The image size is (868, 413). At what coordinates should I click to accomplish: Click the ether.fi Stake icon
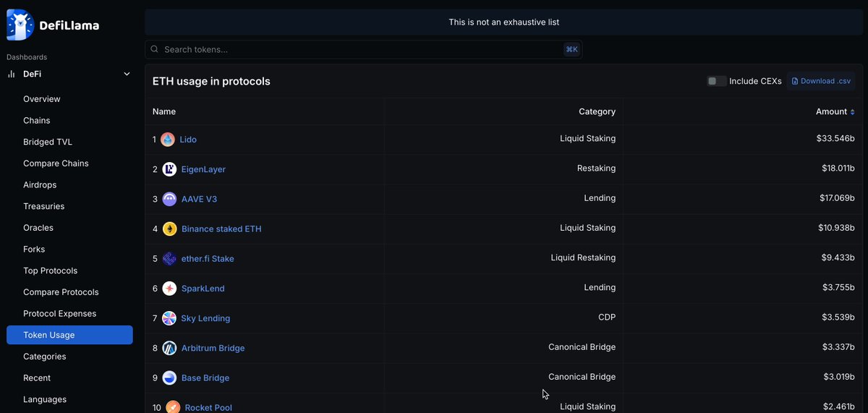169,258
